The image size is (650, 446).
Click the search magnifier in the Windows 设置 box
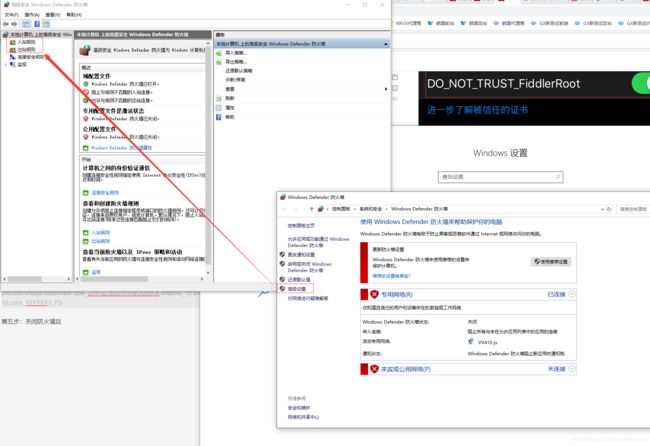click(558, 177)
